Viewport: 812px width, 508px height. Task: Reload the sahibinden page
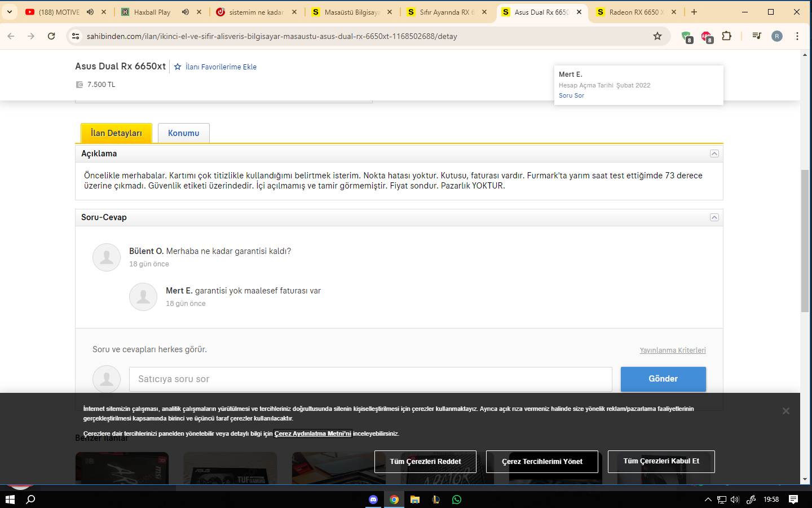click(x=51, y=36)
